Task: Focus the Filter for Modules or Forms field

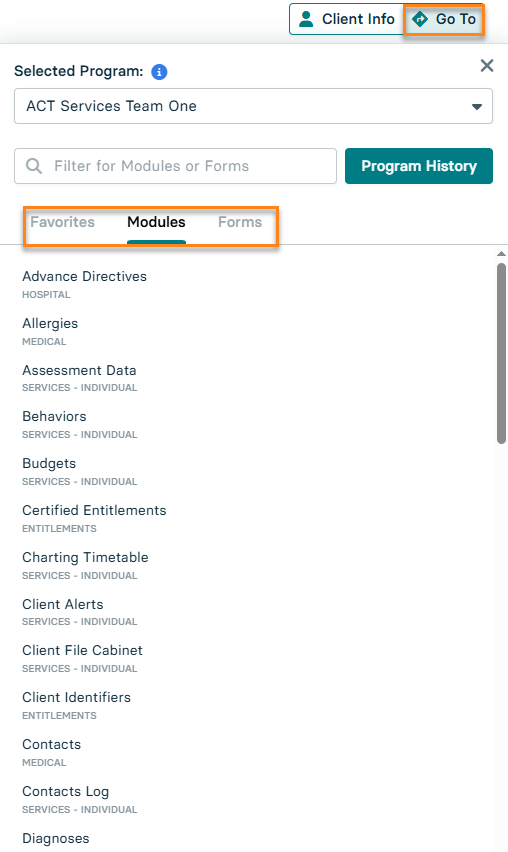Action: [x=175, y=166]
